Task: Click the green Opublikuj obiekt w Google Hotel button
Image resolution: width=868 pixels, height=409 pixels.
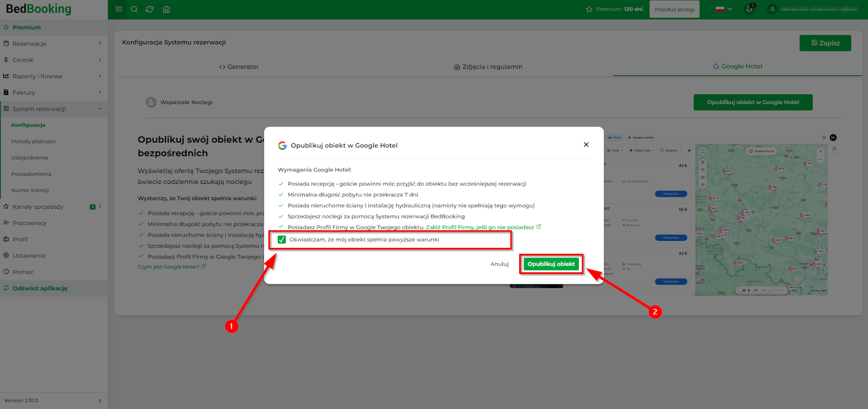Action: click(x=753, y=102)
